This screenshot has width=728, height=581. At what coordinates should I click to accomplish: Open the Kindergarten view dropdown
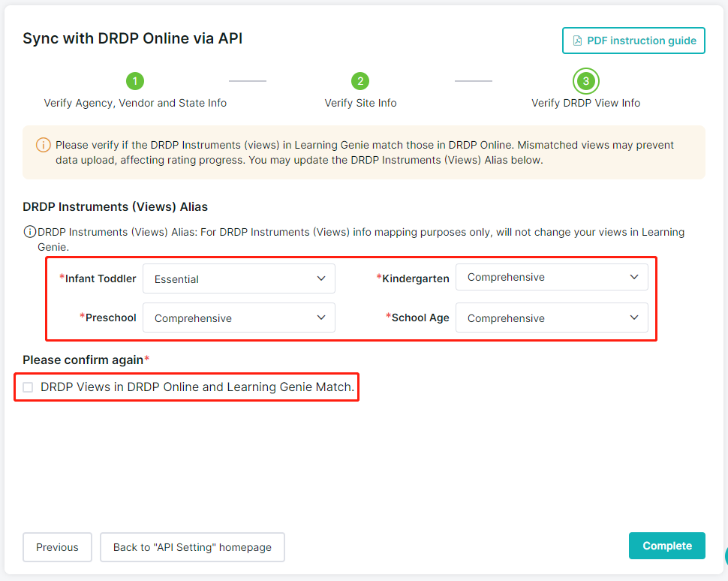point(552,277)
